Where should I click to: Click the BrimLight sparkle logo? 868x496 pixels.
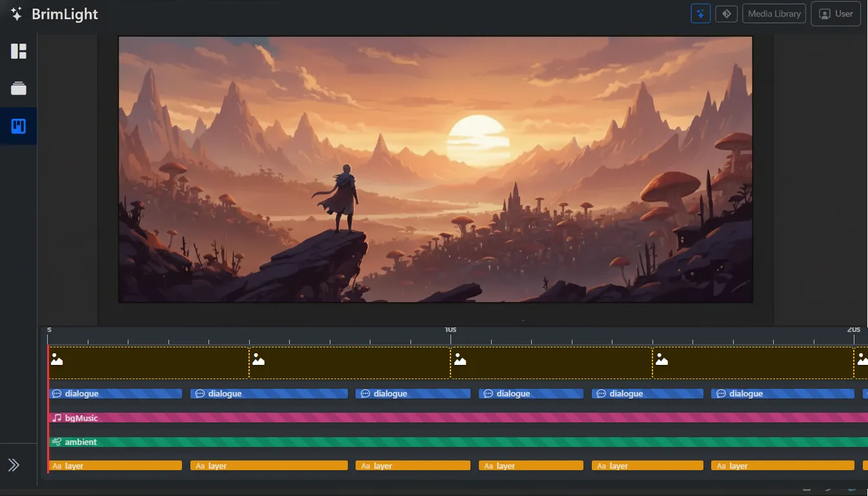point(15,14)
